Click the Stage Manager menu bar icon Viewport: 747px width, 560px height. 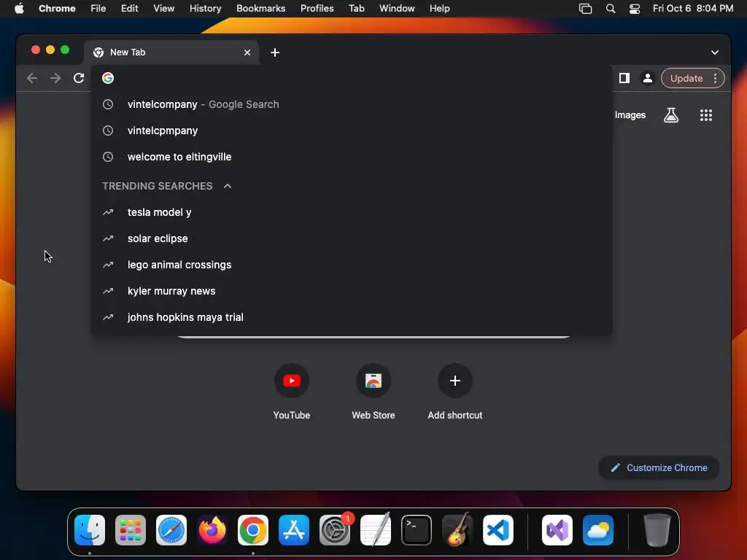(585, 8)
